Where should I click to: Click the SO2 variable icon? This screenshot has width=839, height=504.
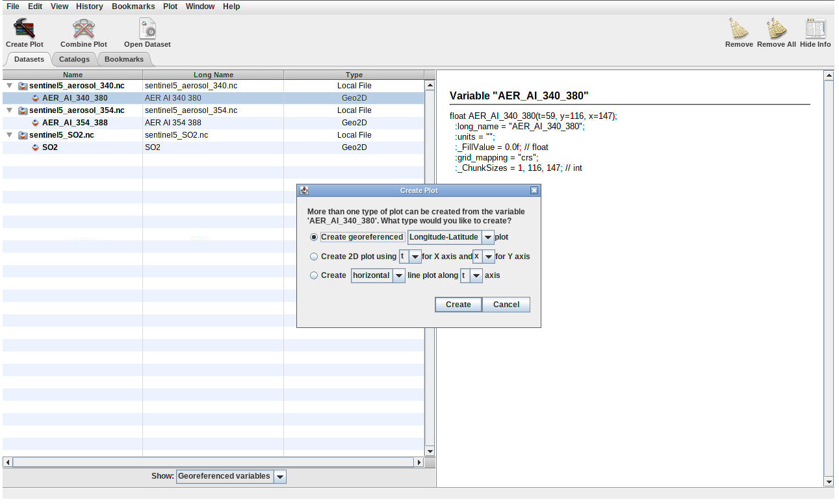36,147
